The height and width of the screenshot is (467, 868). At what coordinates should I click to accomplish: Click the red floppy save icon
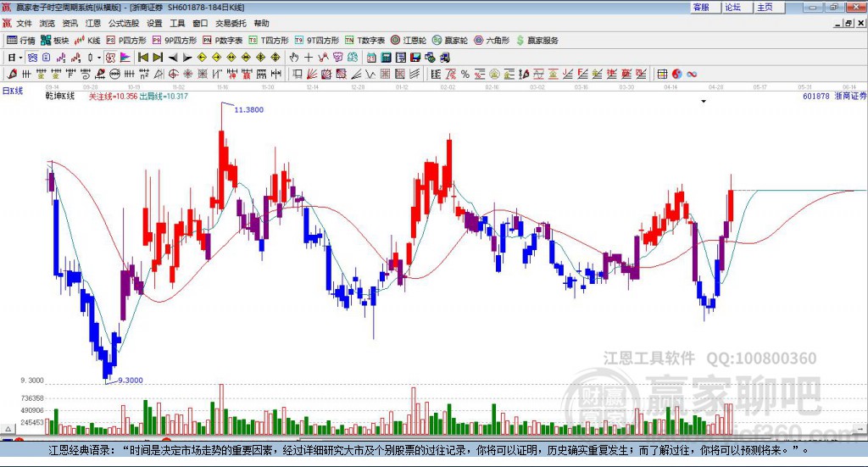pos(415,58)
